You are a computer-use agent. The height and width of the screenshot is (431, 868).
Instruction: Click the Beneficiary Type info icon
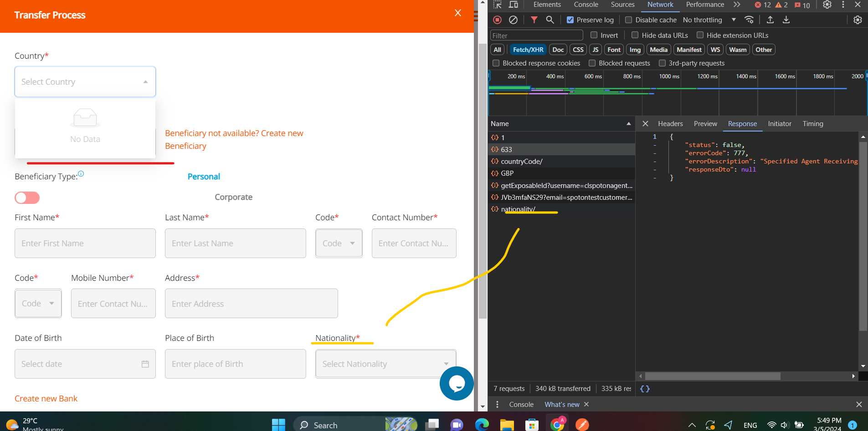(81, 173)
